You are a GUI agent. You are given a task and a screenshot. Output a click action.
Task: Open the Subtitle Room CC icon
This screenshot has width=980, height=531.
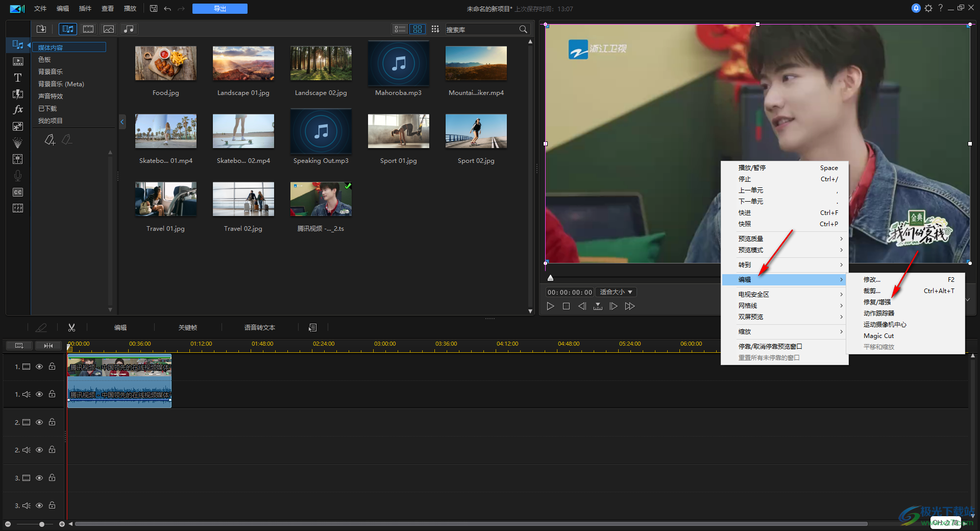pos(18,192)
